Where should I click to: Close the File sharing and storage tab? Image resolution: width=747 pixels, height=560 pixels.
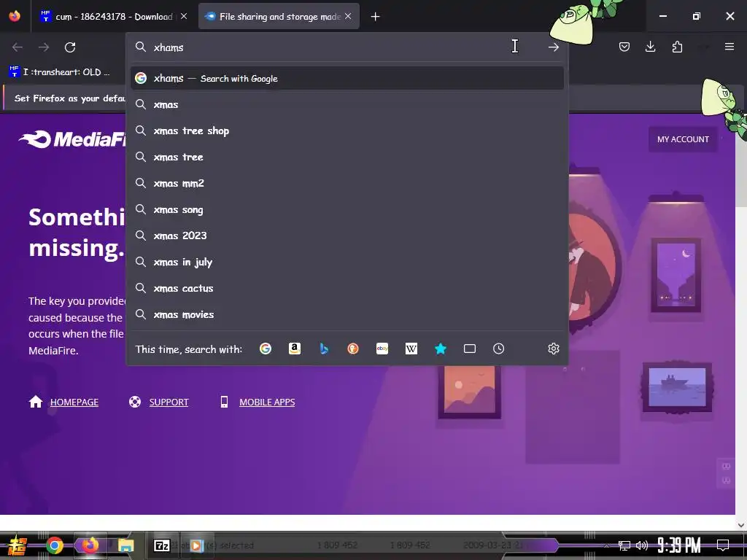348,16
